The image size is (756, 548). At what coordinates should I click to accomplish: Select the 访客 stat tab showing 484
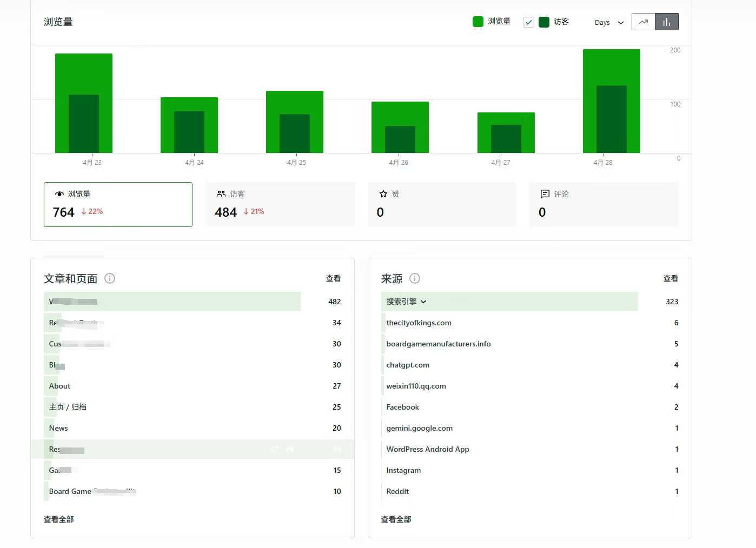pos(280,204)
